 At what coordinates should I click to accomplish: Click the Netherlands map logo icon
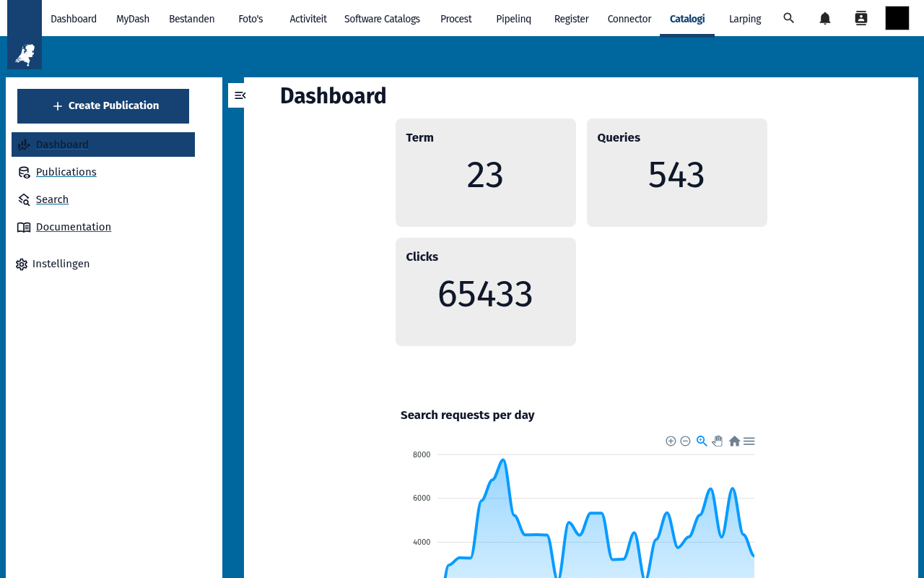[x=25, y=54]
